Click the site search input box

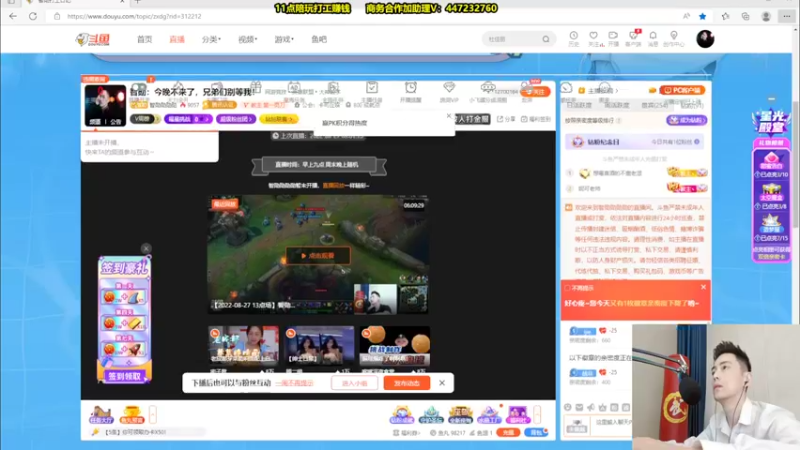[x=512, y=39]
